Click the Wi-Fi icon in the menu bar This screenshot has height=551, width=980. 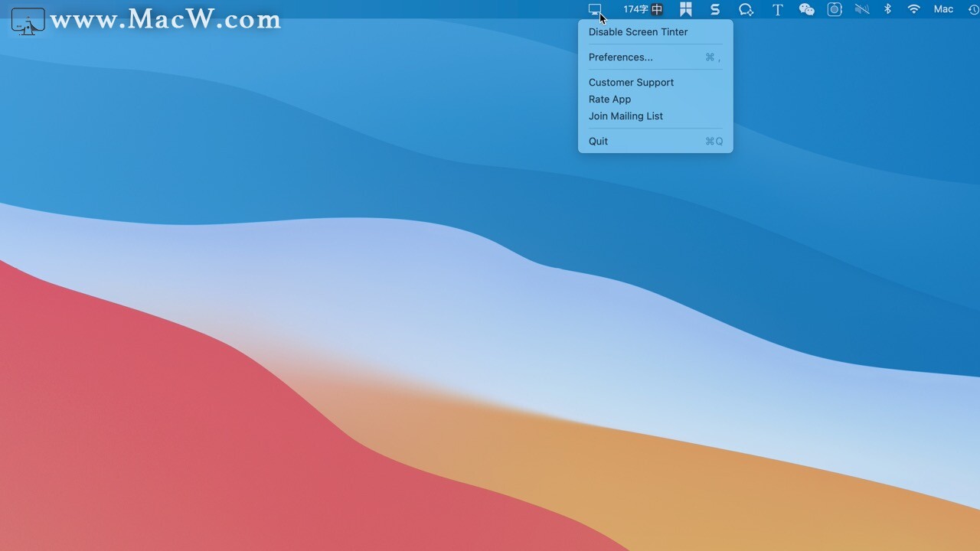tap(913, 9)
